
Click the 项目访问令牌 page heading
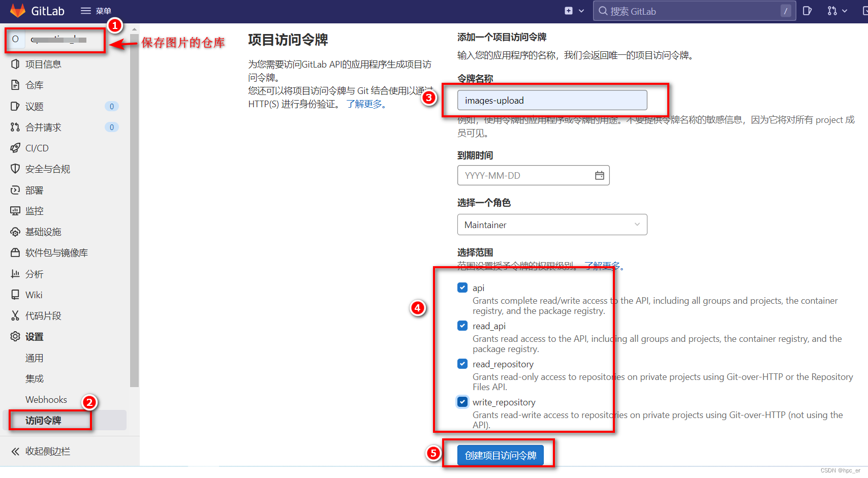(288, 40)
